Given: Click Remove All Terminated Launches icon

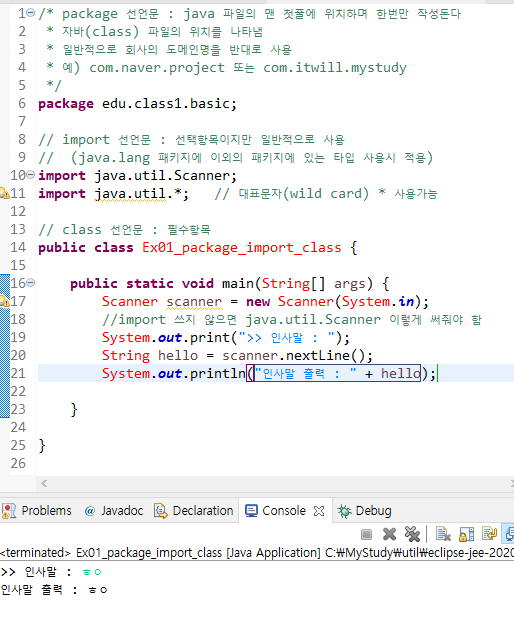Looking at the screenshot, I should point(412,534).
